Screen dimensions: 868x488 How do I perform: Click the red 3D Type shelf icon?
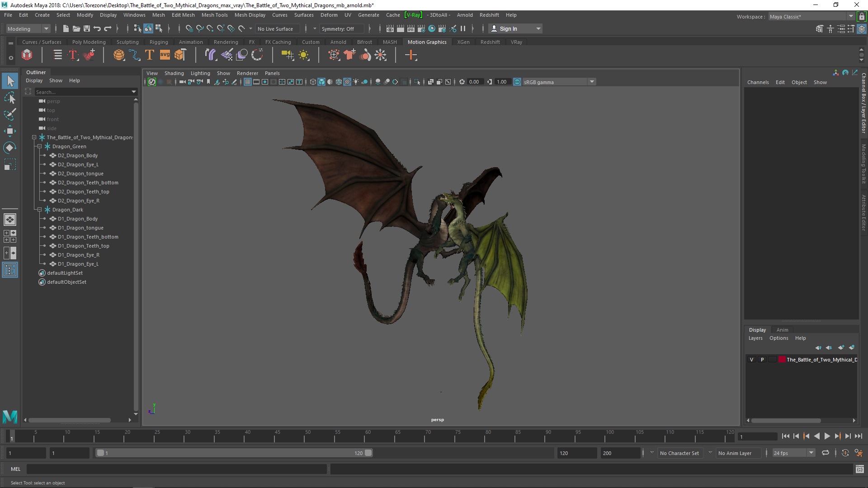tap(73, 55)
